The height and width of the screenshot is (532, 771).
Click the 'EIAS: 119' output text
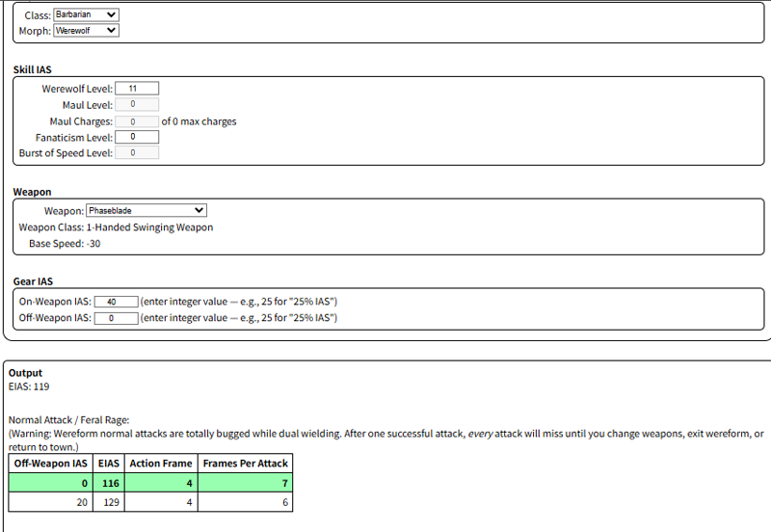click(x=29, y=386)
